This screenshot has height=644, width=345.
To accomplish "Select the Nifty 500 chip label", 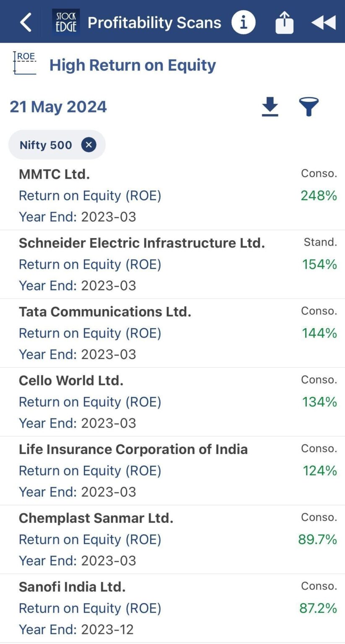I will pyautogui.click(x=46, y=145).
